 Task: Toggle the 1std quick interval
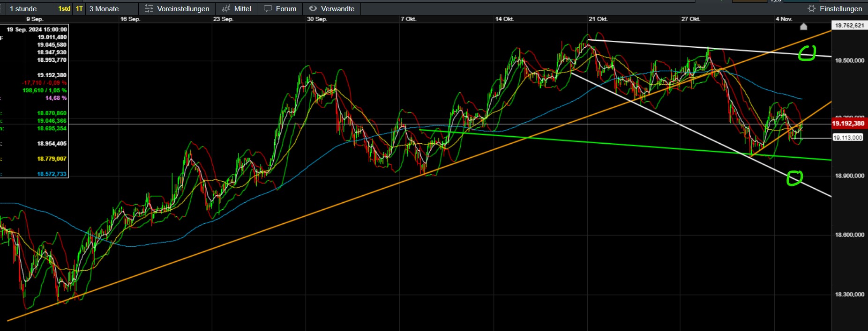click(x=64, y=9)
